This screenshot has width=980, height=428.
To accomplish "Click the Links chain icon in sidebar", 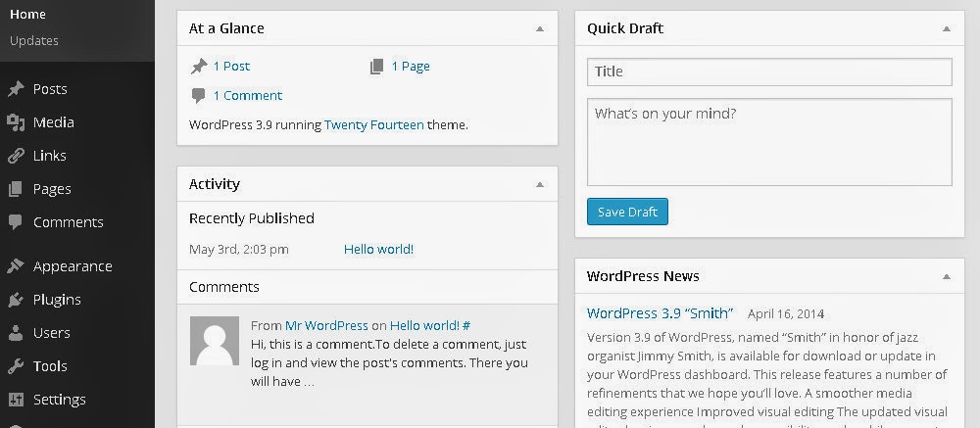I will (17, 156).
